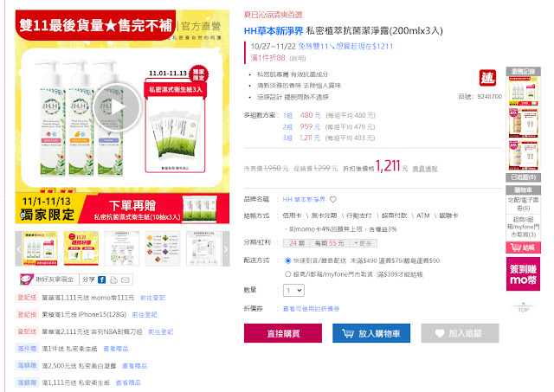The height and width of the screenshot is (392, 554).
Task: Click 超商/i郵箱/myfone門市取貨(3) cart entry
Action: [x=523, y=227]
